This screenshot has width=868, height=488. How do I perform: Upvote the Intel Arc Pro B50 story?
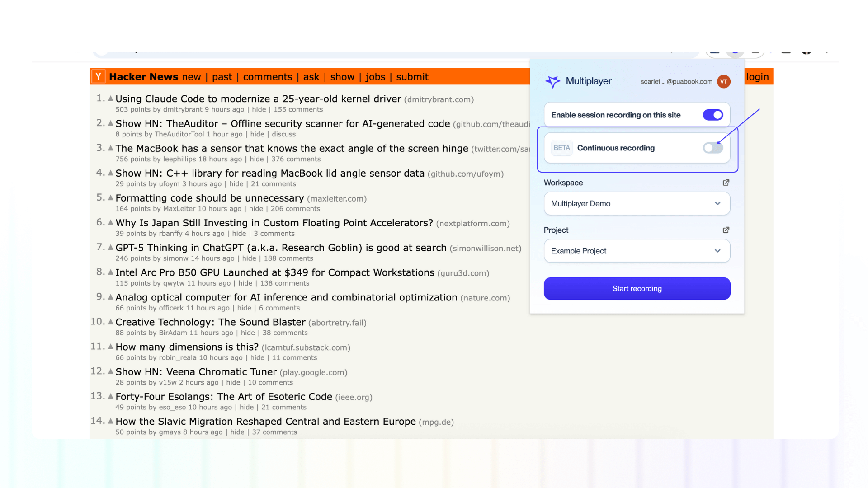110,272
